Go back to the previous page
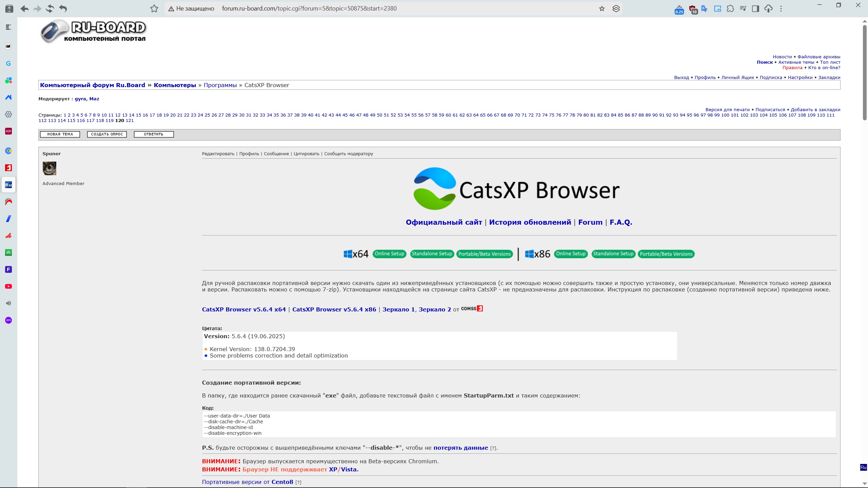This screenshot has width=868, height=488. [24, 8]
